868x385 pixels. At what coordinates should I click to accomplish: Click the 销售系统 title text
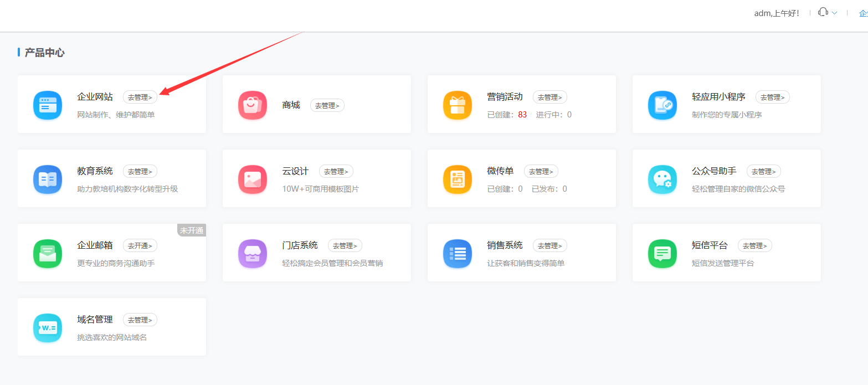click(x=505, y=245)
